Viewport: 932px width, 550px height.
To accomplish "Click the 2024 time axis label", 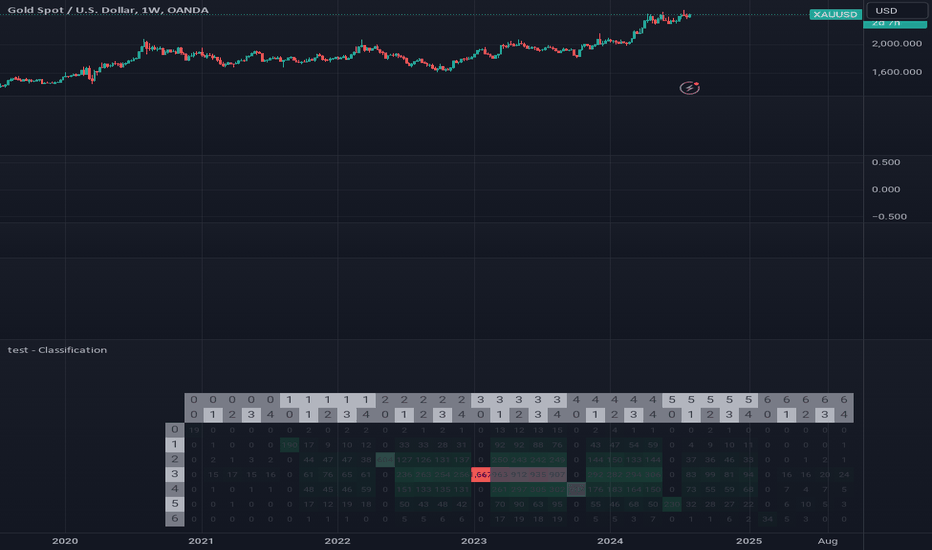I will 610,541.
